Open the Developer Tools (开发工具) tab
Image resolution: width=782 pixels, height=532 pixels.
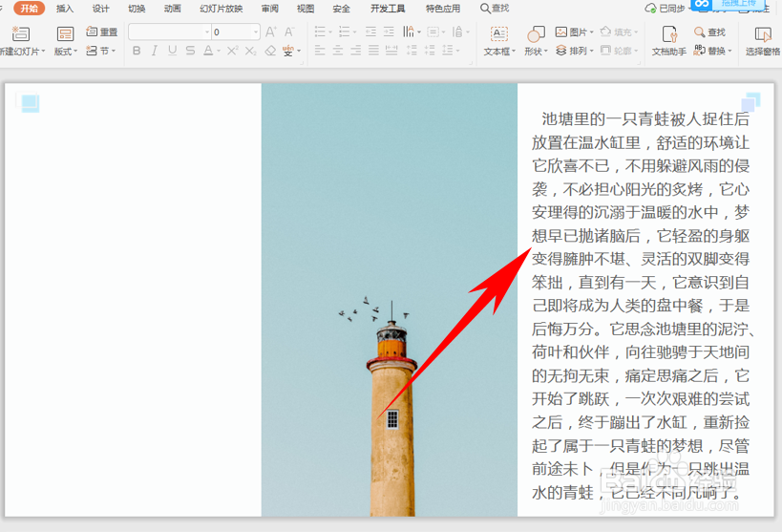click(x=388, y=9)
